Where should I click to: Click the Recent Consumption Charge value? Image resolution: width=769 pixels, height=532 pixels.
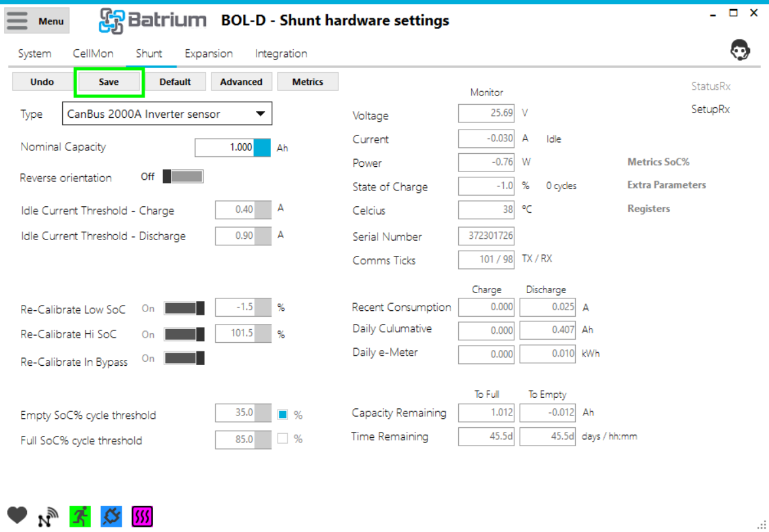click(x=486, y=307)
